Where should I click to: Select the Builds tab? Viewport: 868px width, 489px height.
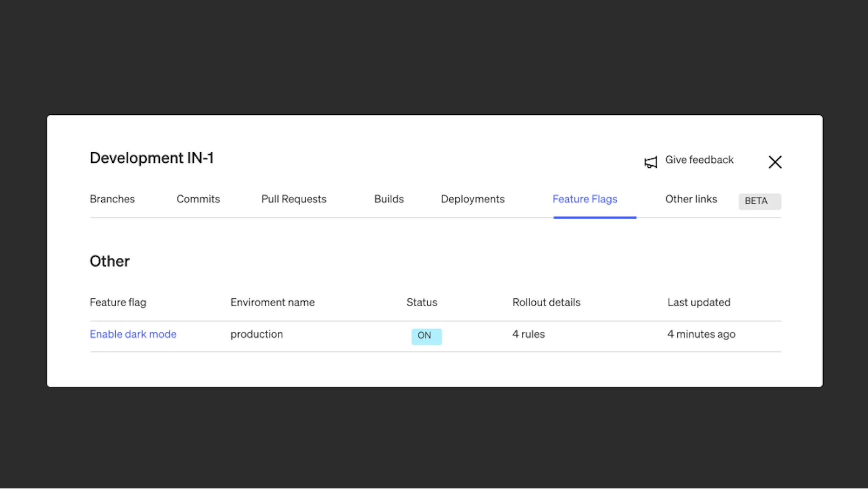click(389, 199)
